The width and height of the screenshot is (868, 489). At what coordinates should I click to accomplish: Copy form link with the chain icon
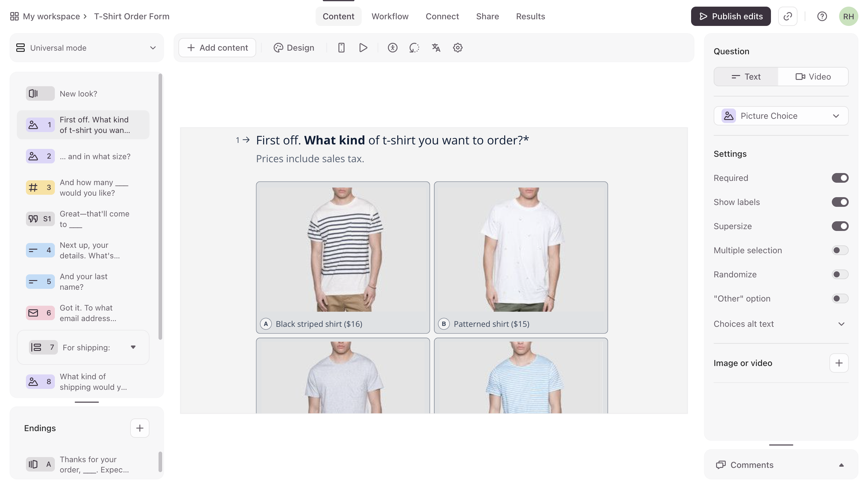[788, 16]
